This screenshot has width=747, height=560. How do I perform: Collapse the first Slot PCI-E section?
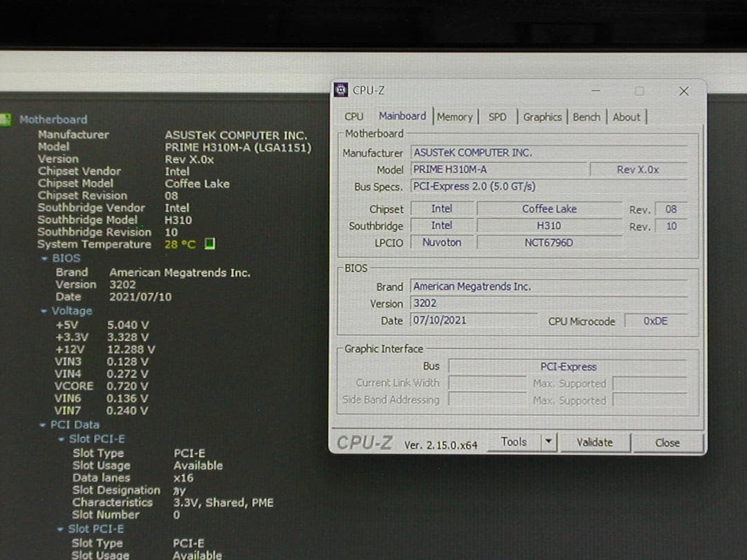point(62,438)
